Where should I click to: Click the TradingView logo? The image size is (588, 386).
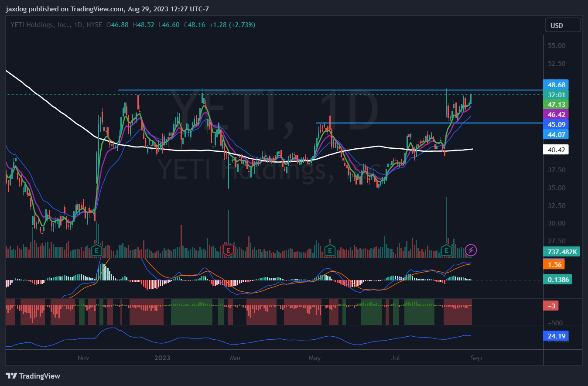click(x=33, y=376)
